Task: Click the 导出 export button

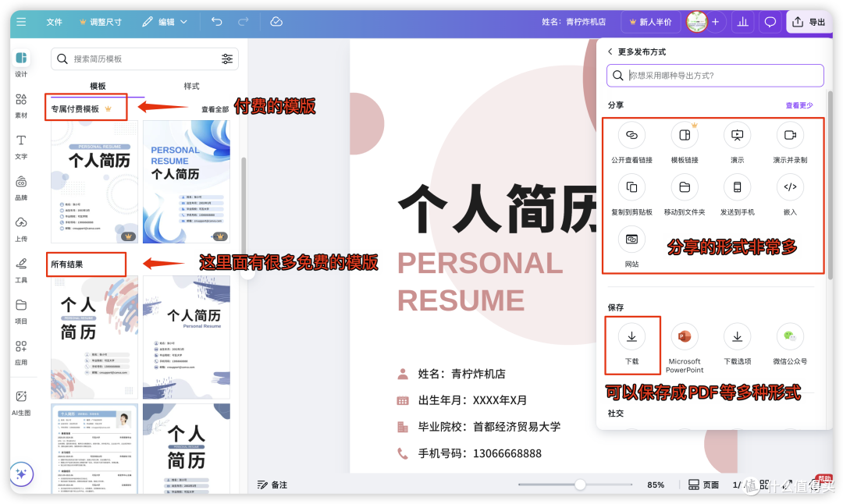Action: (809, 22)
